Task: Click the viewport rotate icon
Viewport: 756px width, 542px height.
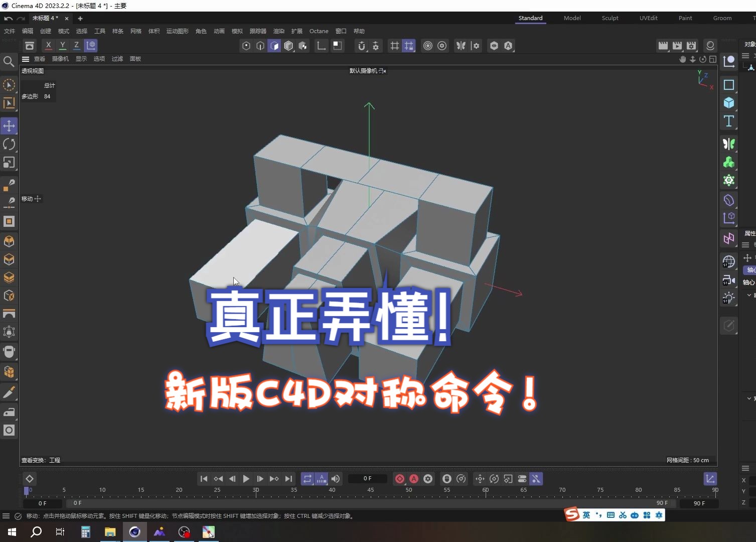Action: (x=702, y=59)
